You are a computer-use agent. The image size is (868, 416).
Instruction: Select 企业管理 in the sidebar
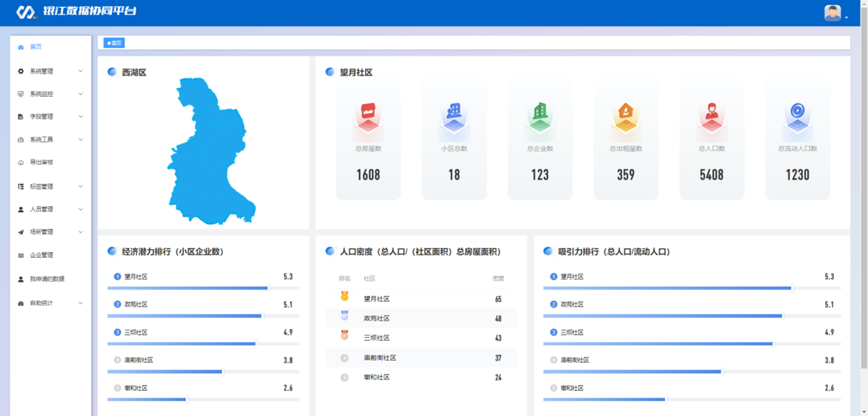point(42,255)
